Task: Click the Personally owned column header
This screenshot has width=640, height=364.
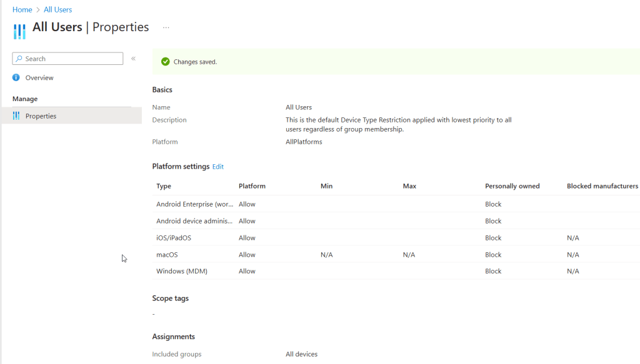Action: pyautogui.click(x=512, y=186)
